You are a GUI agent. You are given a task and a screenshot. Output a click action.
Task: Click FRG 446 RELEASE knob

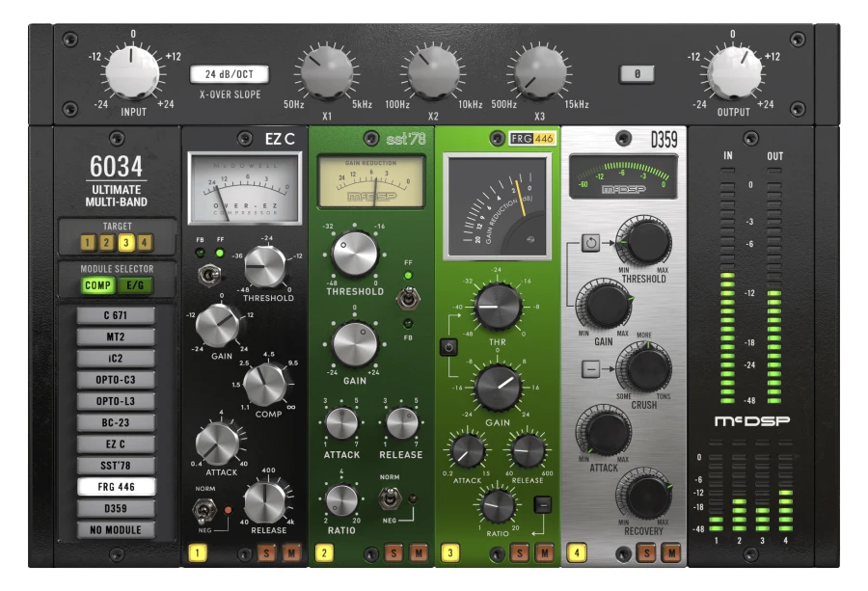click(x=527, y=451)
